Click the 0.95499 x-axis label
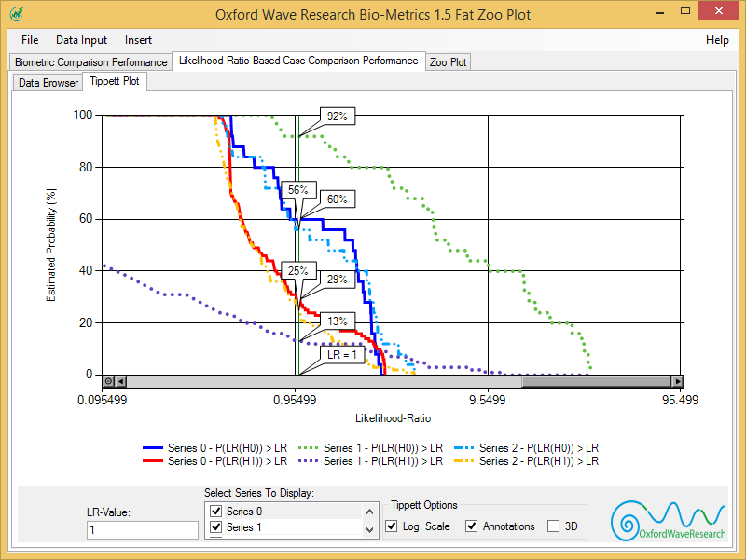 click(x=295, y=400)
